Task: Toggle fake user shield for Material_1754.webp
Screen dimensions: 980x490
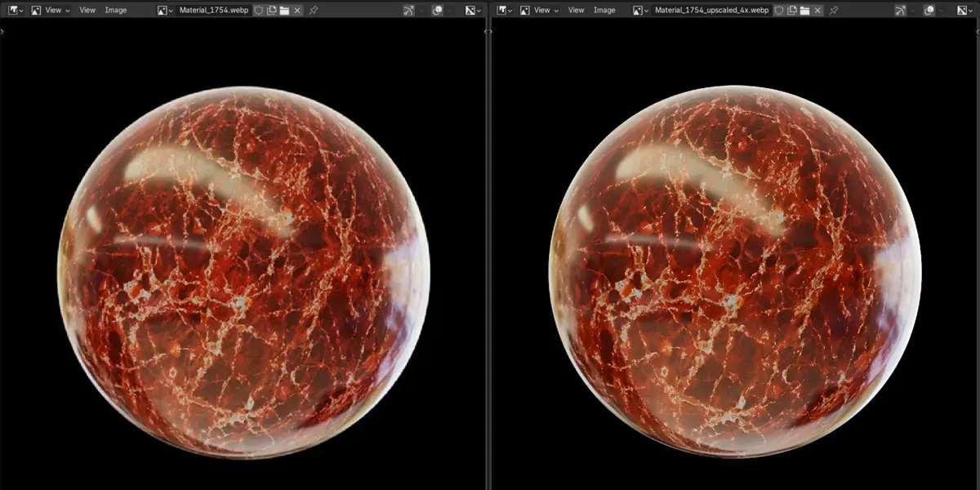Action: coord(258,10)
